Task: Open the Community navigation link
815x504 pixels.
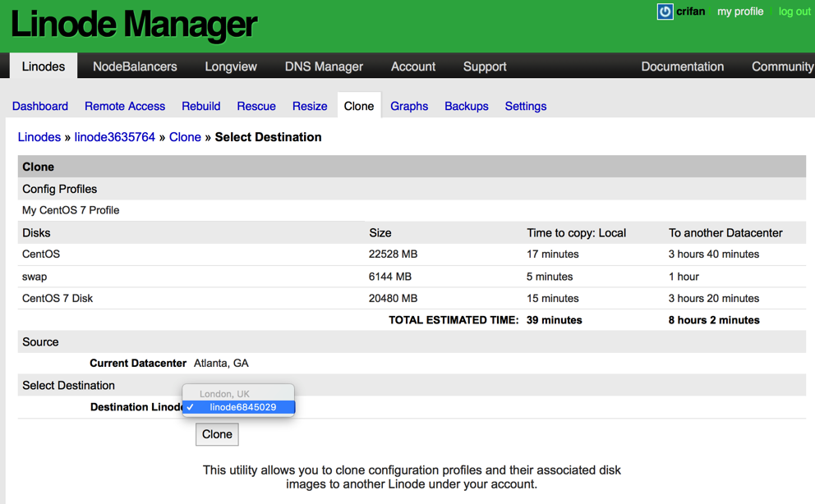Action: tap(782, 66)
